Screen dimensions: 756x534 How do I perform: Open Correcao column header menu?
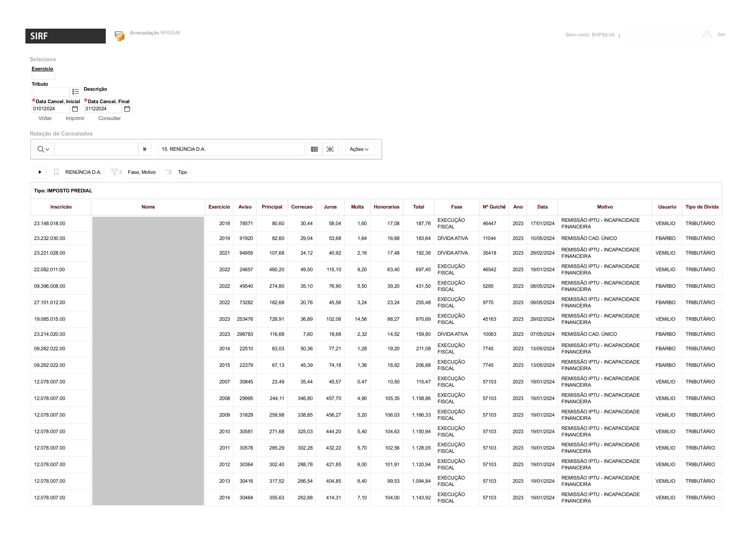(302, 207)
